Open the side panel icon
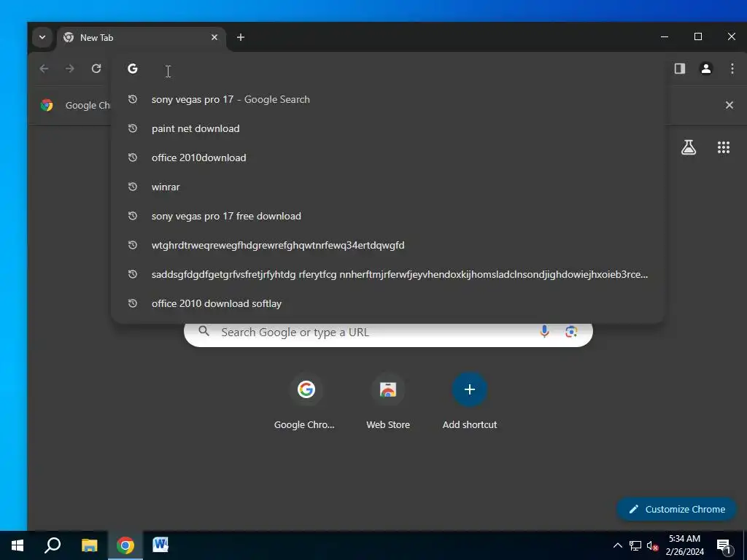This screenshot has height=560, width=747. [x=680, y=69]
